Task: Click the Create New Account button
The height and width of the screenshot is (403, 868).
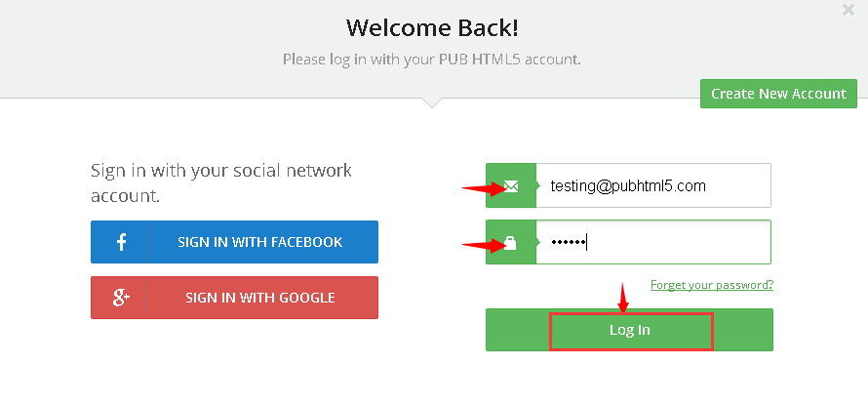Action: point(778,94)
